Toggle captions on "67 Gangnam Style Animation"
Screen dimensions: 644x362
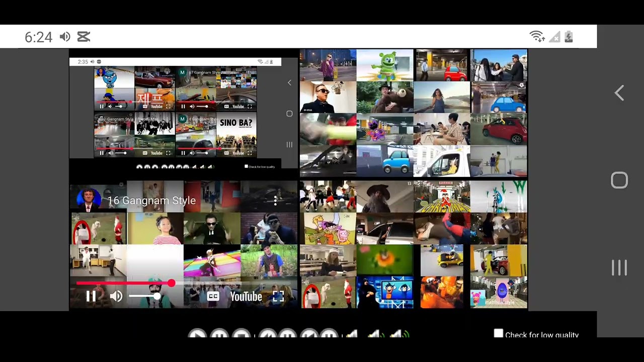click(x=226, y=107)
